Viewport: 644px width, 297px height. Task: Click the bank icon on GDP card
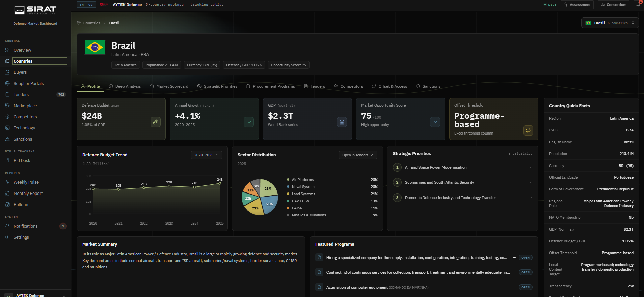342,122
